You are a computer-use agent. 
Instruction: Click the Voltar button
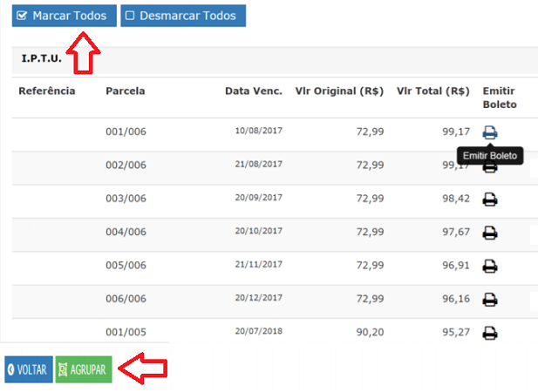coord(29,369)
